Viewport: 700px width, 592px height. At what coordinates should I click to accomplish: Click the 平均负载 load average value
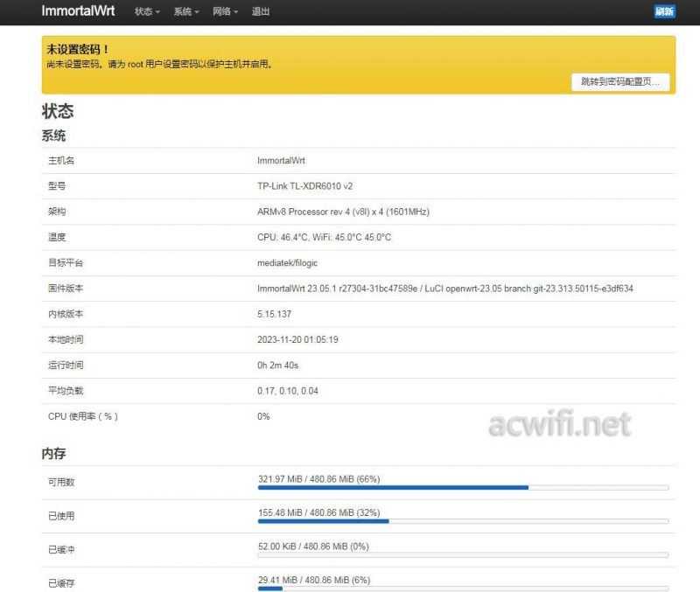(x=290, y=390)
